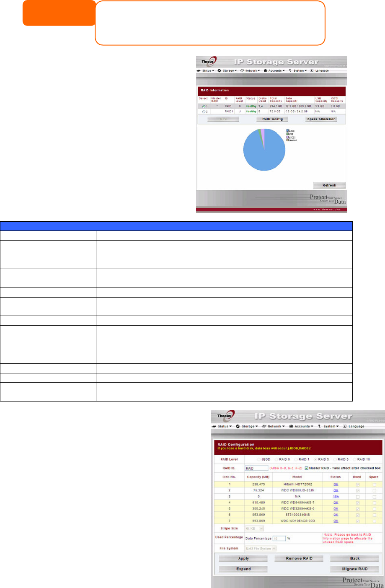The height and width of the screenshot is (588, 385).
Task: Choose RAID 1 level
Action: pyautogui.click(x=296, y=459)
